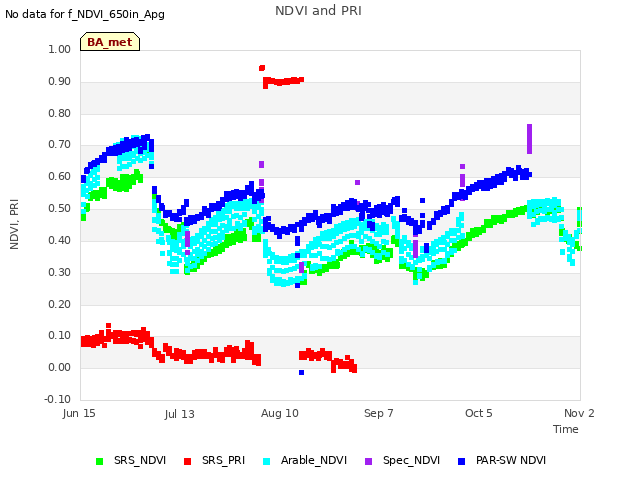Click the purple Spec_NDVI legend swatch
Image resolution: width=640 pixels, height=480 pixels.
368,461
